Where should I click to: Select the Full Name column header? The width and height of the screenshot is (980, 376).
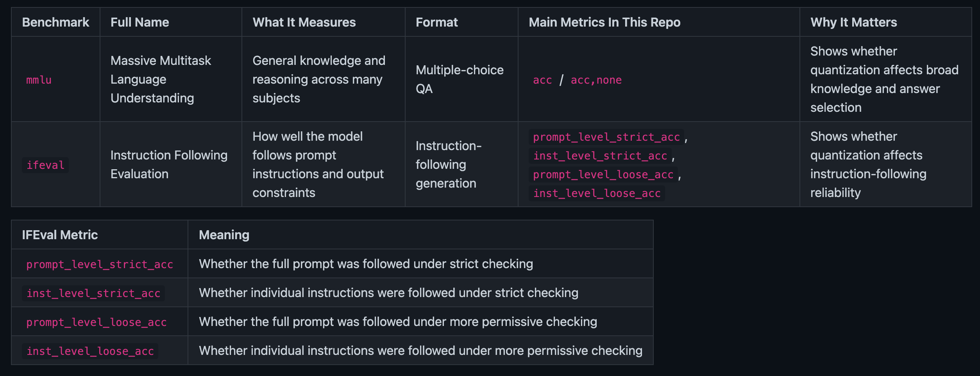139,22
